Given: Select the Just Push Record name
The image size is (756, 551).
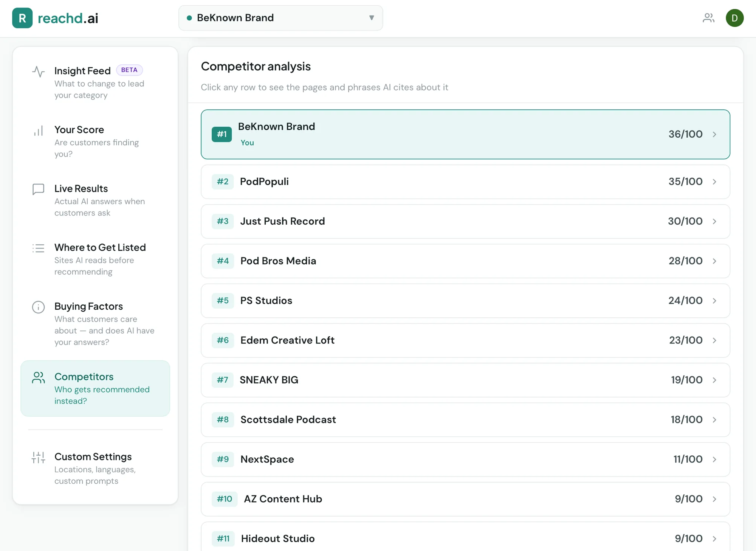Looking at the screenshot, I should (282, 221).
